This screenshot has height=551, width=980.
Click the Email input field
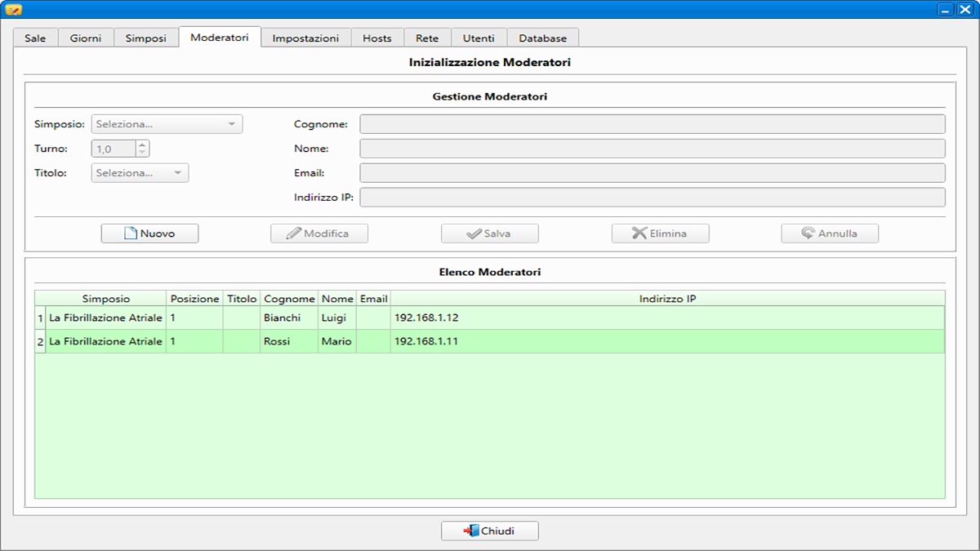click(x=653, y=173)
